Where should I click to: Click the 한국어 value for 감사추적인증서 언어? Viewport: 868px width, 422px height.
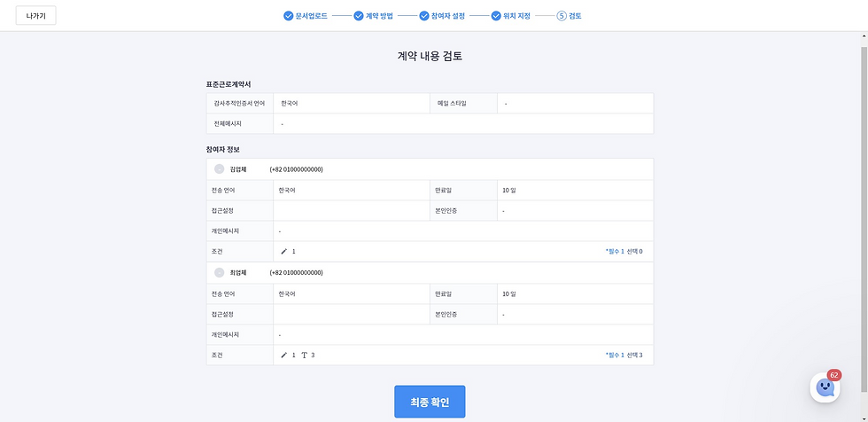pyautogui.click(x=289, y=104)
